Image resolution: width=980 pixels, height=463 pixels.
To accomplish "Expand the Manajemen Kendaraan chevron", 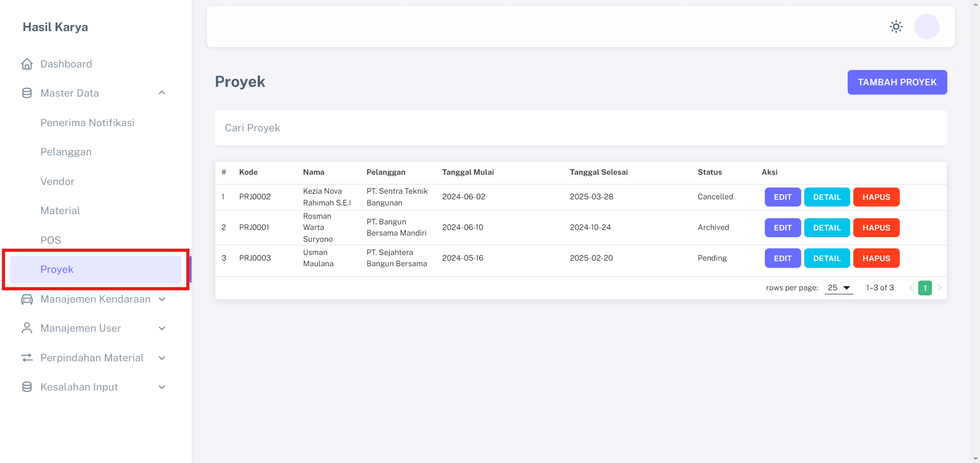I will coord(162,299).
